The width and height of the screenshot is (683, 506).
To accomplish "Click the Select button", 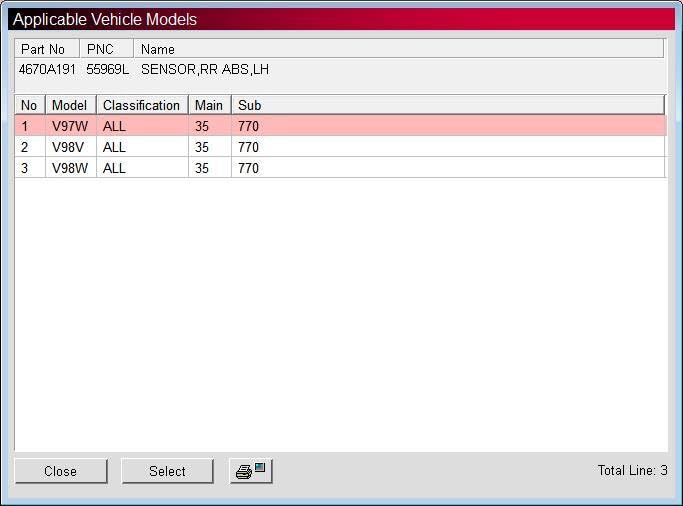I will point(167,471).
